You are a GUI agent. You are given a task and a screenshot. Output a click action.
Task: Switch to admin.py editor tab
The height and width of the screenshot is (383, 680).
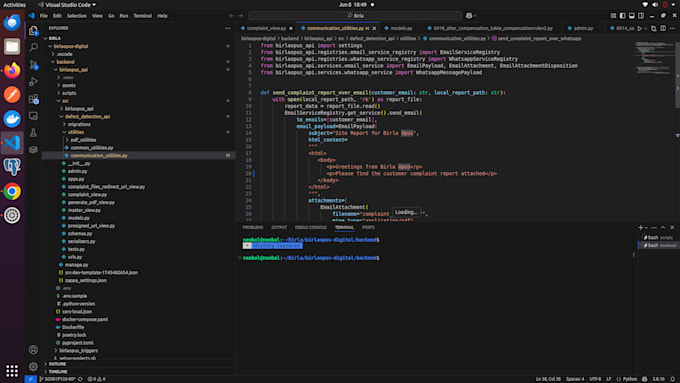click(x=583, y=28)
